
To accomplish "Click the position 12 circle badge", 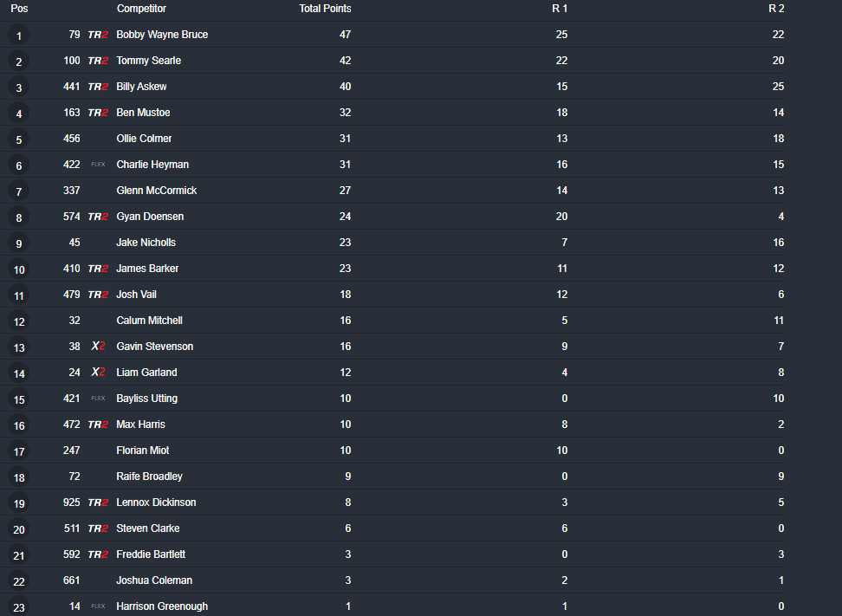I will coord(18,321).
